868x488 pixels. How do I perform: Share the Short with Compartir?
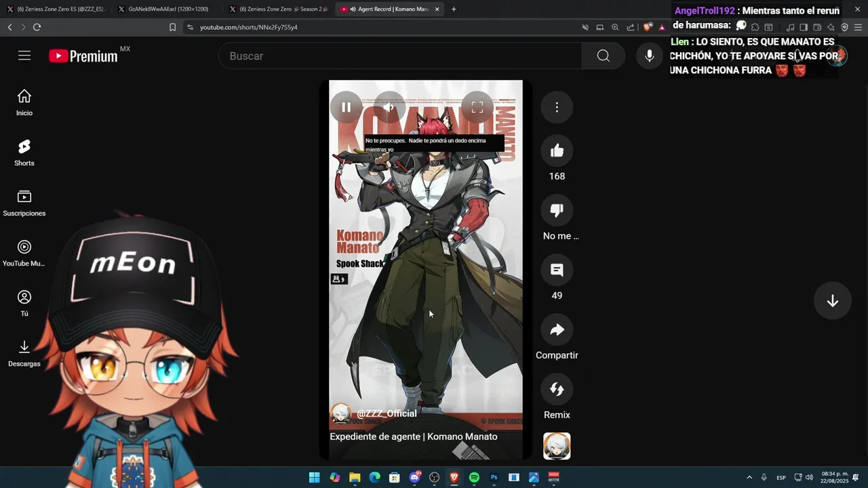(x=557, y=330)
